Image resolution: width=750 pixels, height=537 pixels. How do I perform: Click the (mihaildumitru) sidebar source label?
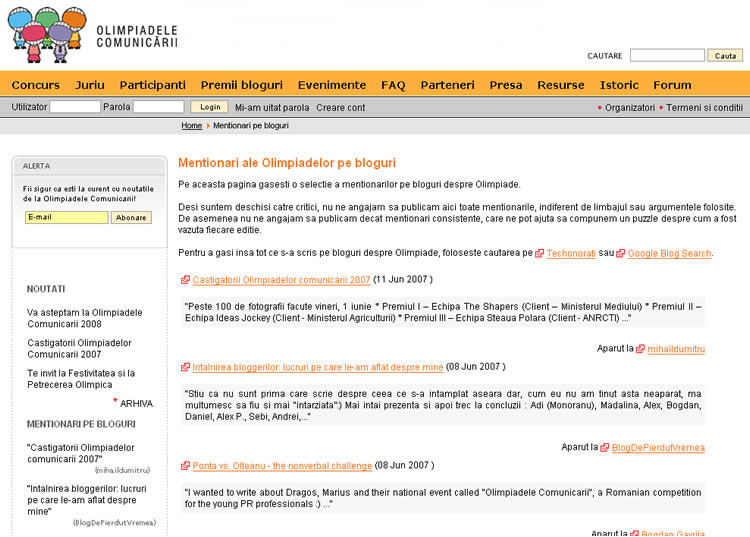coord(122,470)
